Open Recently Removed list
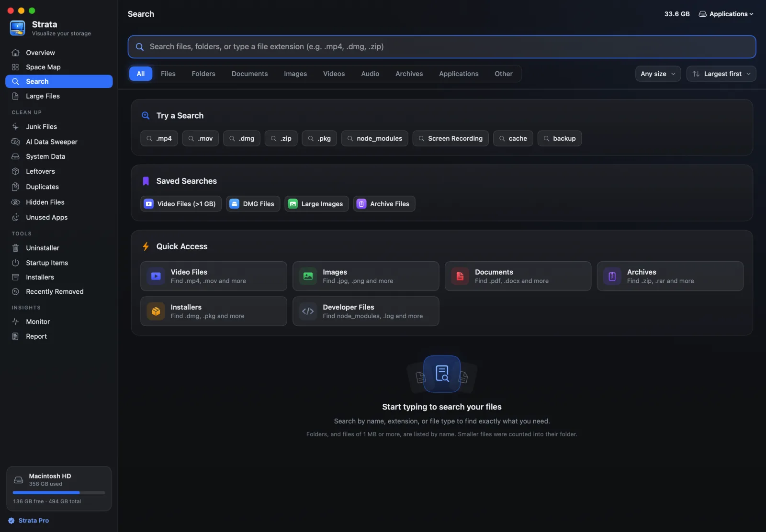This screenshot has height=532, width=766. (x=59, y=291)
